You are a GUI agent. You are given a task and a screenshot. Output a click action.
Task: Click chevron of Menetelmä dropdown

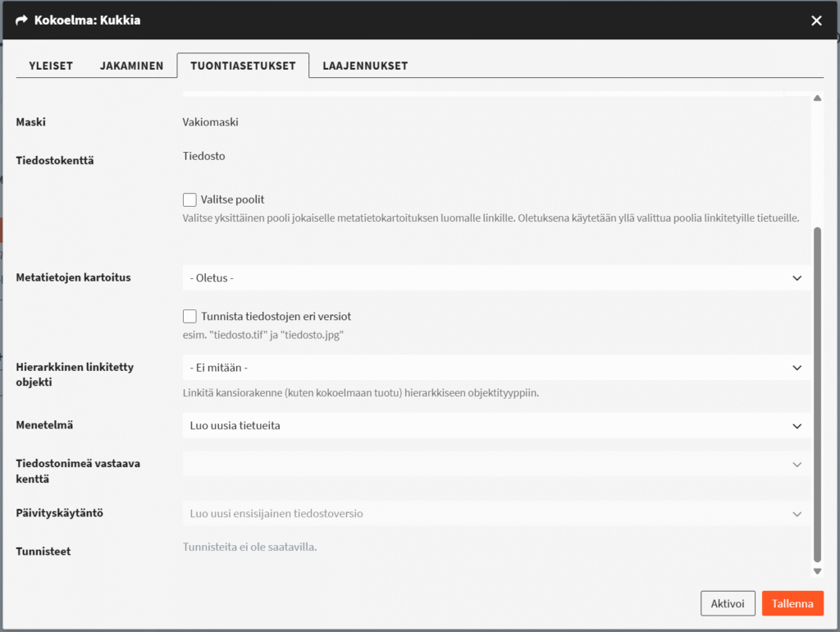click(797, 426)
